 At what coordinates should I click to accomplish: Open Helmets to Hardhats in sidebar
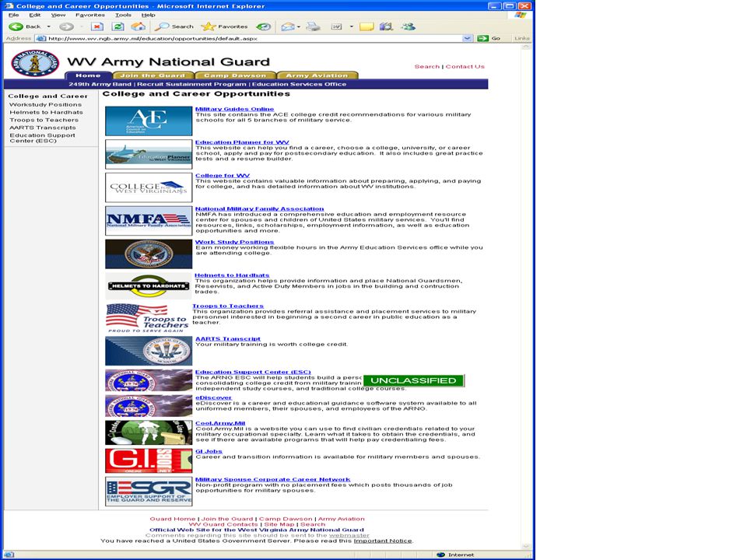coord(46,112)
